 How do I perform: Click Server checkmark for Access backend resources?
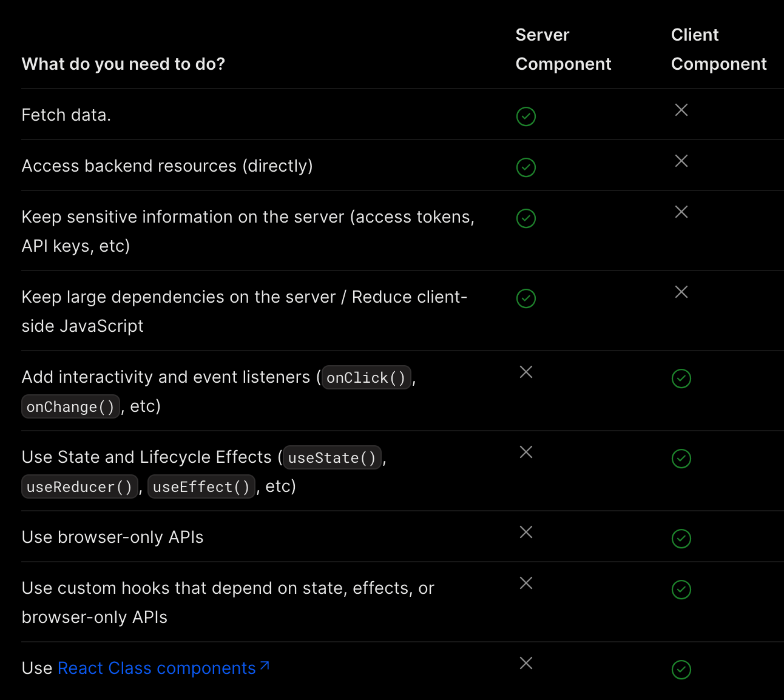click(525, 167)
